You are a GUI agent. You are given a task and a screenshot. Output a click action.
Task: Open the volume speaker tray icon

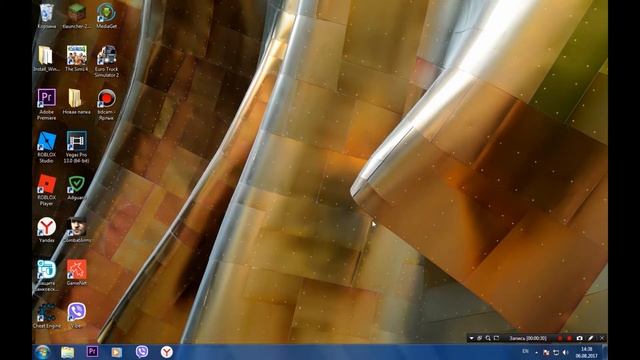566,353
